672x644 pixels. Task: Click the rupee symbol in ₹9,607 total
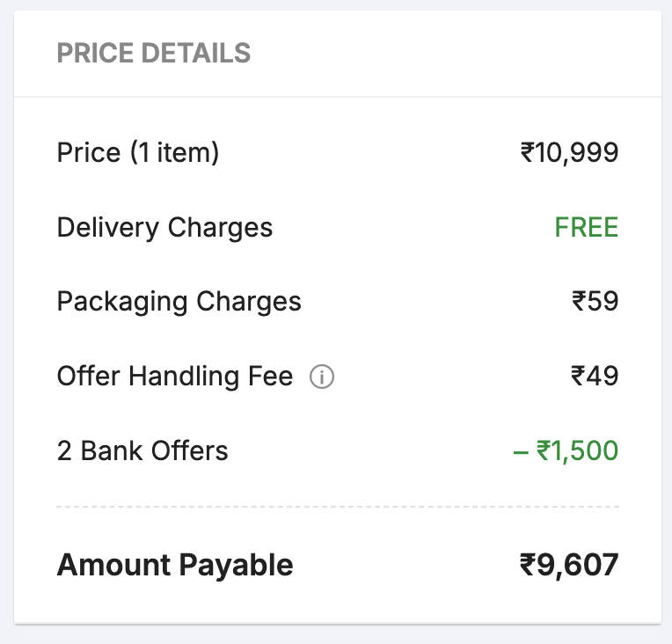(528, 565)
